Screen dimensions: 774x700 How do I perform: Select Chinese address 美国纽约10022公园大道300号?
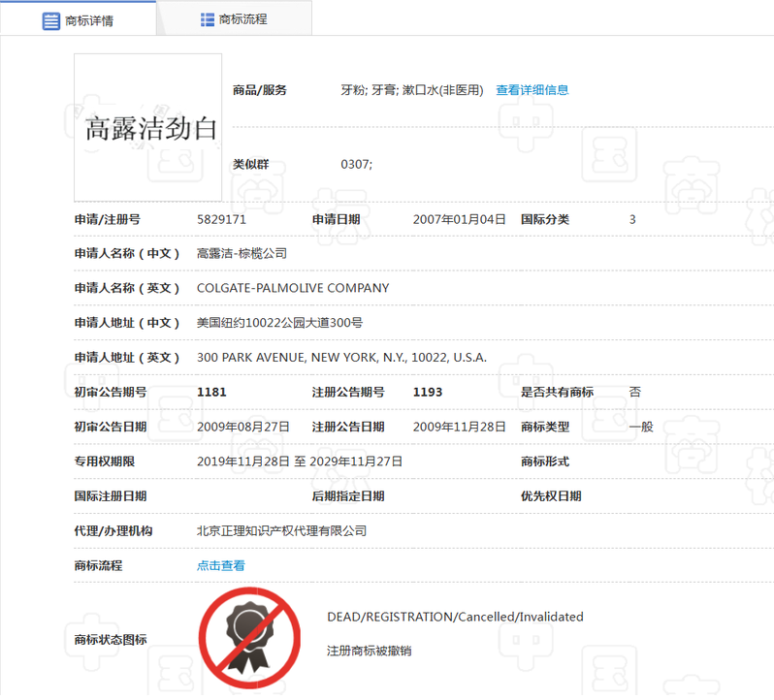279,323
